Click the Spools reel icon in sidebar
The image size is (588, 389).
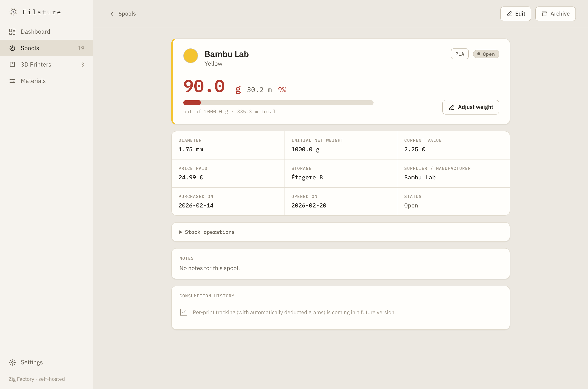click(x=12, y=48)
